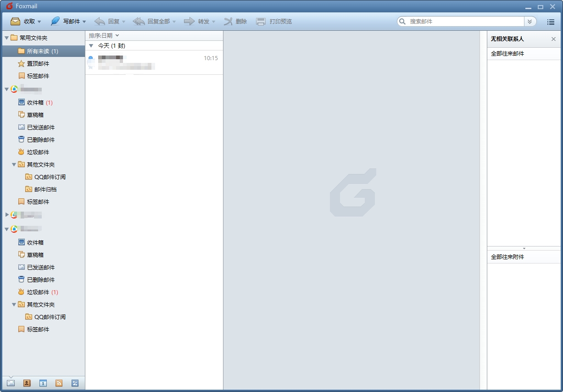Open 打印预览 print preview

[274, 22]
